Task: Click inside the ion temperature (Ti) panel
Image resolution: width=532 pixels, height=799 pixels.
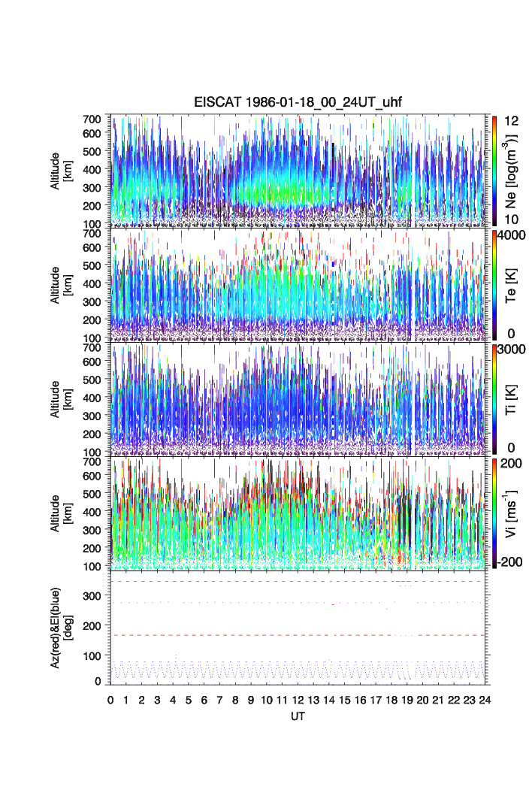Action: 298,398
